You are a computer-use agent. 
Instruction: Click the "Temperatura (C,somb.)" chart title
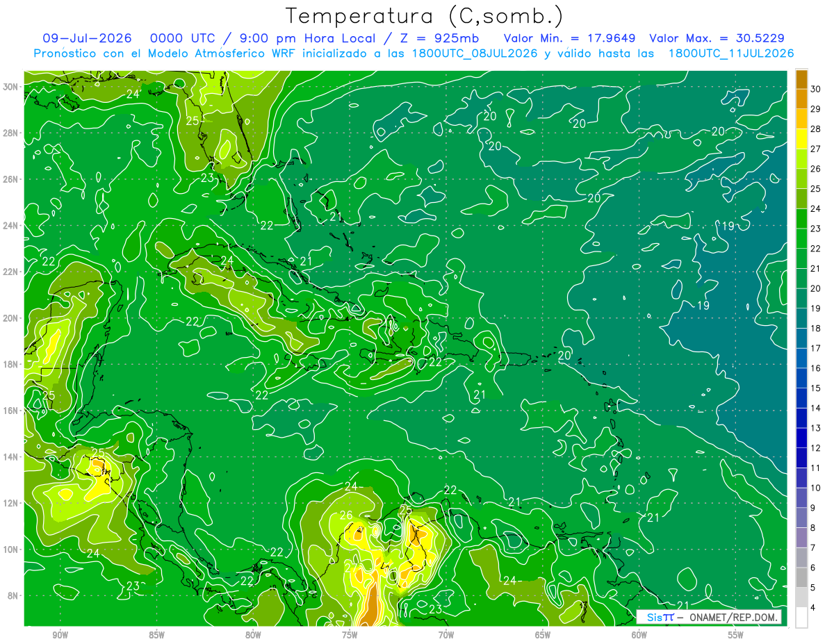point(424,16)
